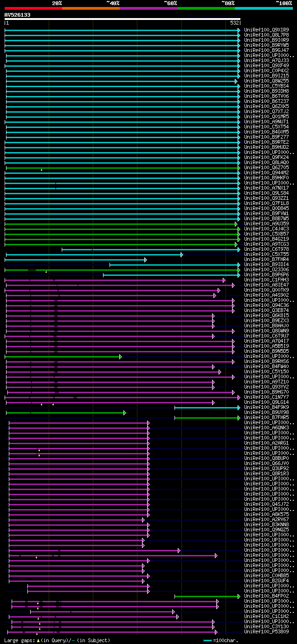This screenshot has width=297, height=644.
Task: Select hit UniRef100_A4S902
Action: [x=266, y=295]
